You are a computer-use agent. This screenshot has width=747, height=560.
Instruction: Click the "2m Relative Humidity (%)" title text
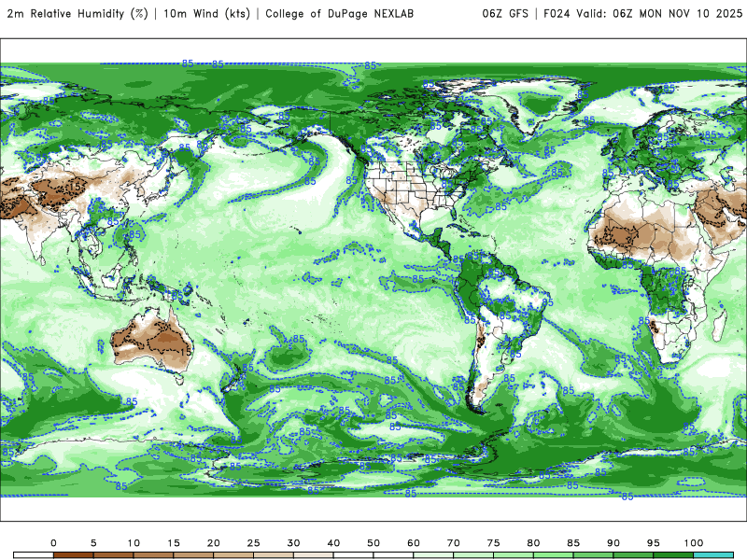(78, 13)
